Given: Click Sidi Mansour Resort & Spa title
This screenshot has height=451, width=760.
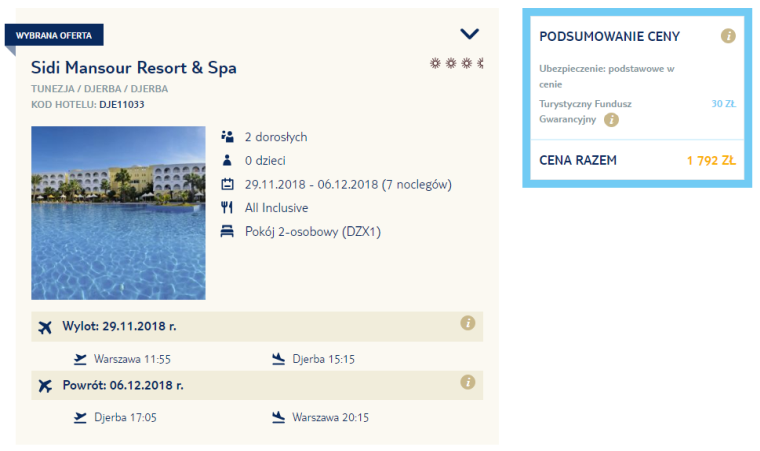Looking at the screenshot, I should 134,68.
